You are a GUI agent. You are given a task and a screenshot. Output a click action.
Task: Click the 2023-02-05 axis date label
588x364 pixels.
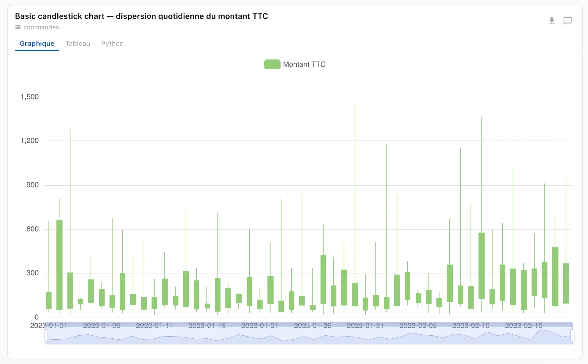418,326
